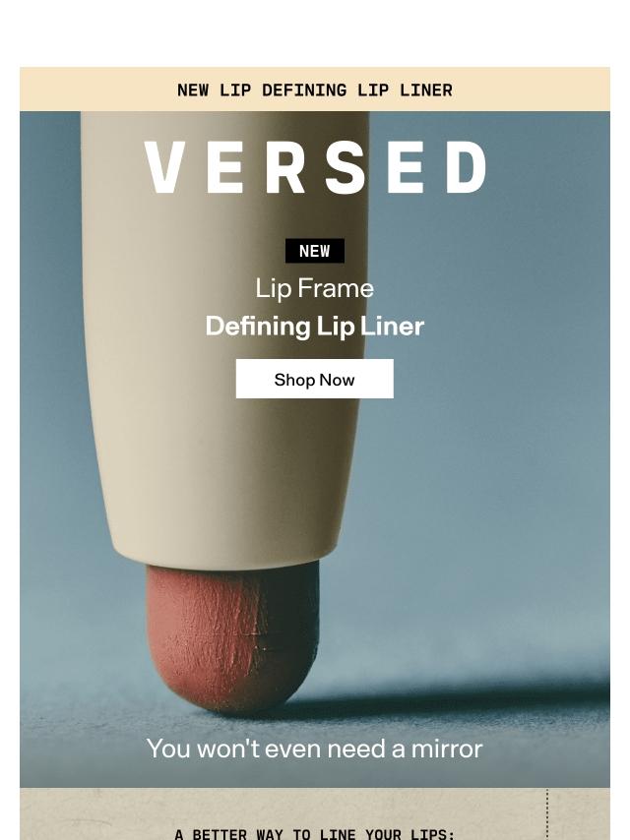
Task: Select the textured beige section below hero
Action: (315, 813)
